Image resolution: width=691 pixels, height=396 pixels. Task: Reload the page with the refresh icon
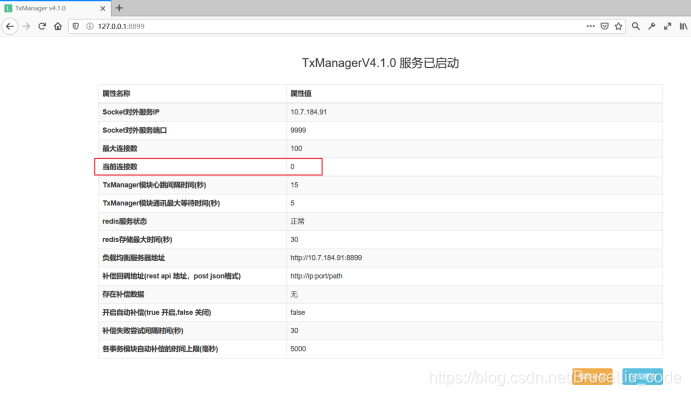pos(42,26)
